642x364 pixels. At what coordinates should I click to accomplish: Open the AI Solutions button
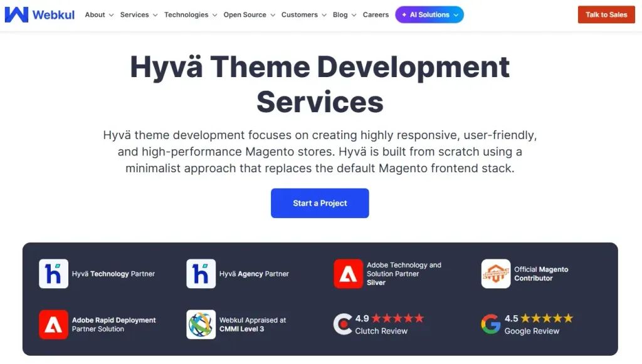point(429,15)
